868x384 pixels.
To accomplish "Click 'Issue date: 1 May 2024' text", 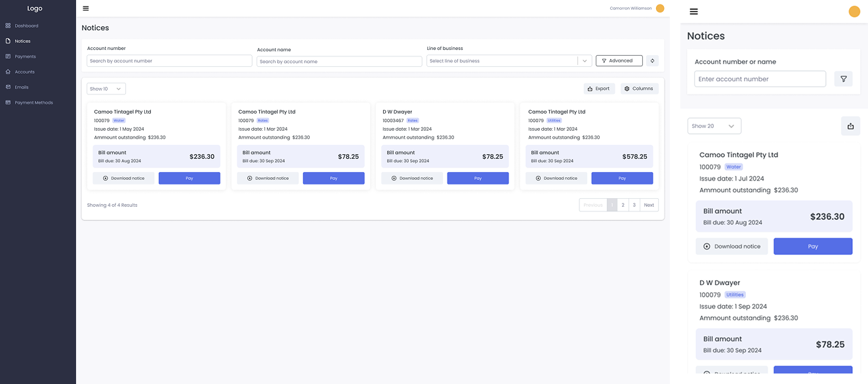I will click(119, 129).
